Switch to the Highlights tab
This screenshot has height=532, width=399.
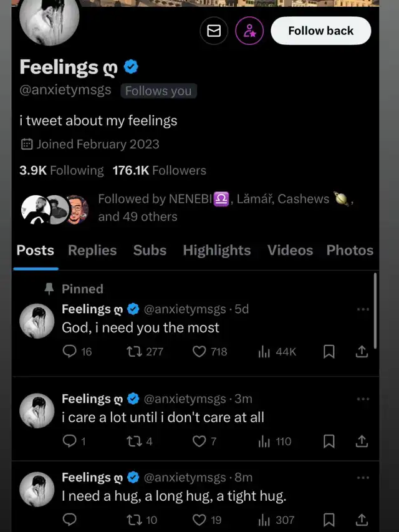point(216,250)
